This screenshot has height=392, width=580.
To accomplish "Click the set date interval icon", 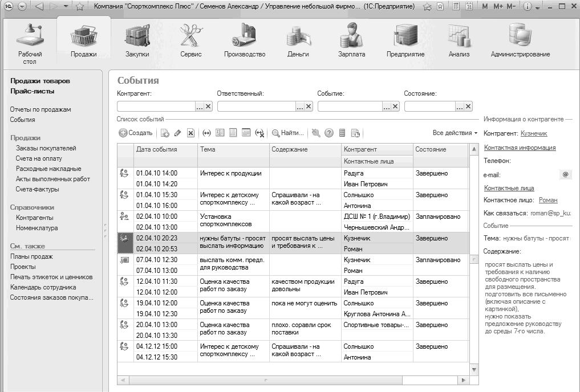I will pos(206,133).
